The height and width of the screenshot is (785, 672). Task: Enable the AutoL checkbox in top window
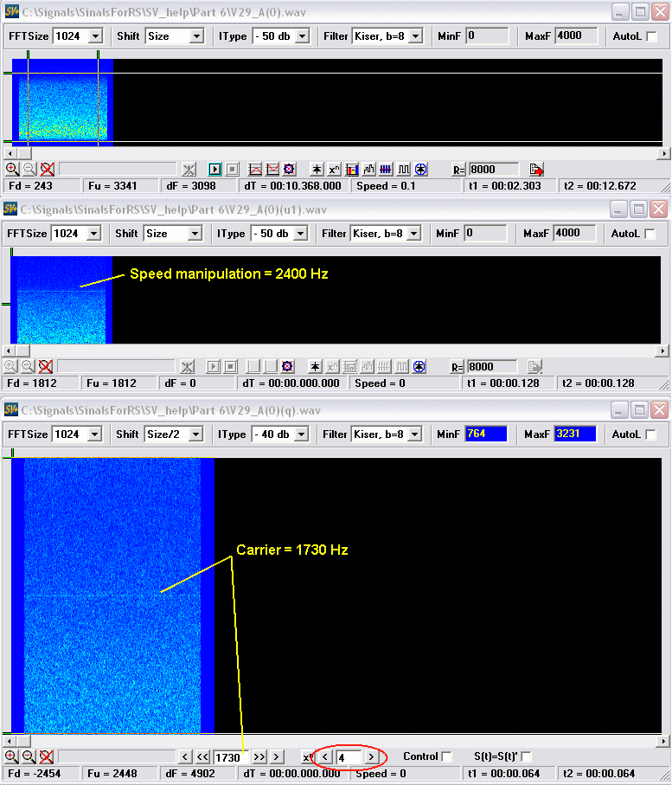[x=651, y=36]
